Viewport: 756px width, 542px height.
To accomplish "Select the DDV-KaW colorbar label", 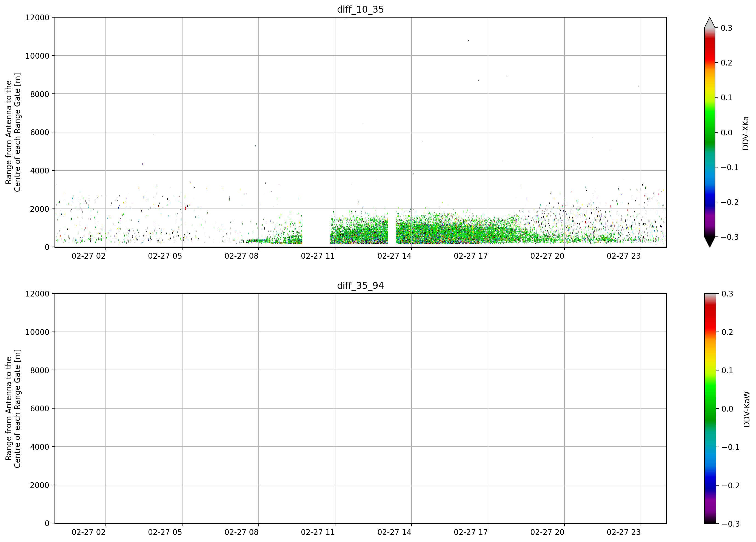I will pos(746,409).
